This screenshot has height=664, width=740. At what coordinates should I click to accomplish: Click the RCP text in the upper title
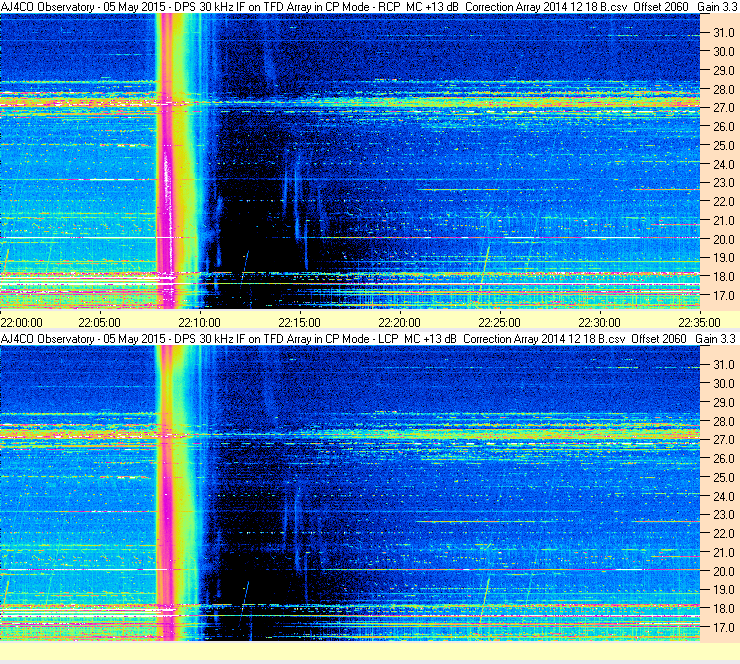389,7
